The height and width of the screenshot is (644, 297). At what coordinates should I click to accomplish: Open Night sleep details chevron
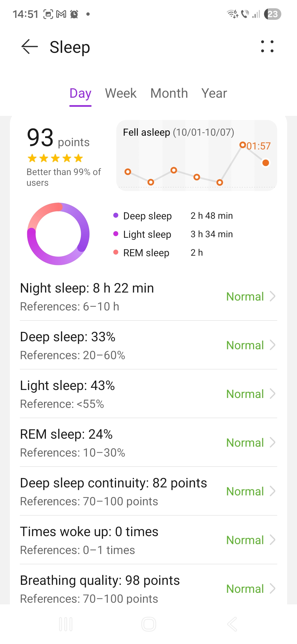[272, 296]
